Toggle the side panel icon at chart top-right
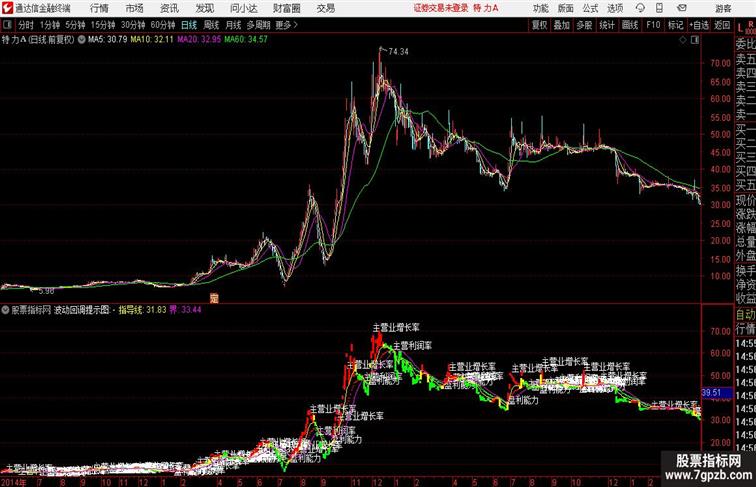This screenshot has width=756, height=487. coord(695,40)
